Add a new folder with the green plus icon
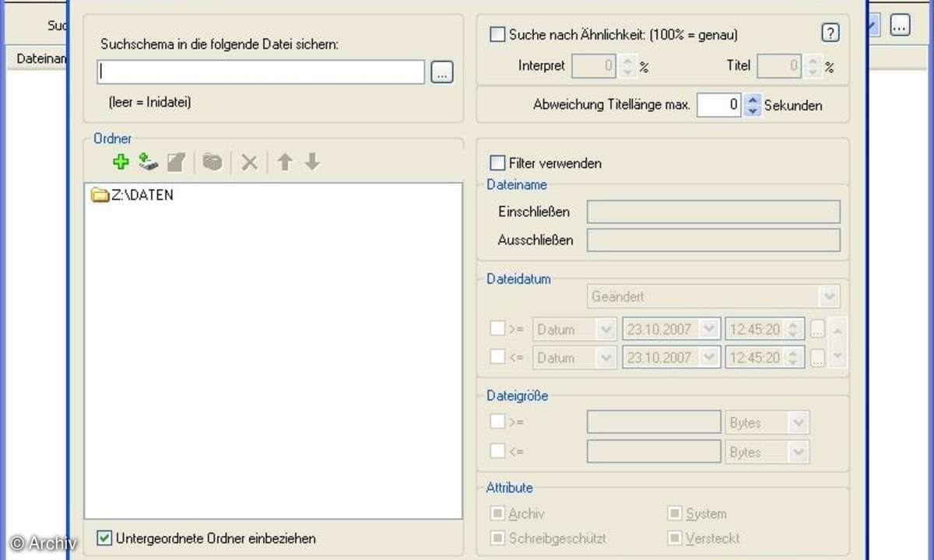The height and width of the screenshot is (560, 934). [x=121, y=162]
